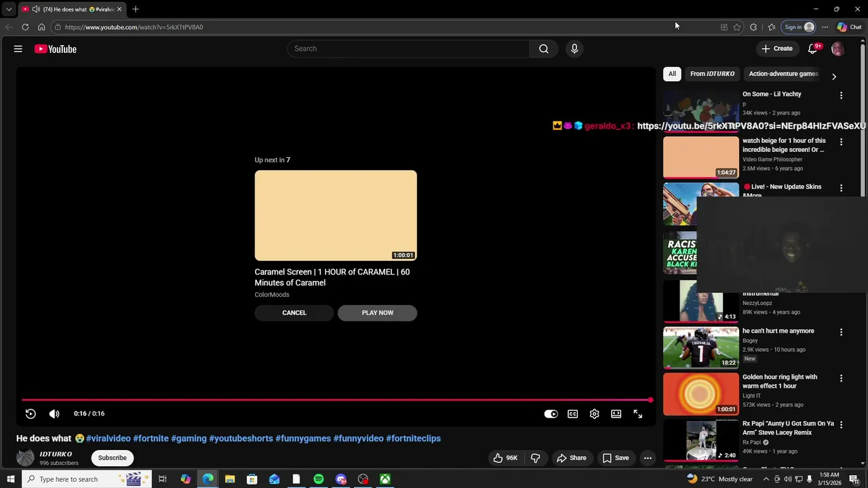Open the favorites list icon
This screenshot has width=868, height=488.
tap(772, 27)
